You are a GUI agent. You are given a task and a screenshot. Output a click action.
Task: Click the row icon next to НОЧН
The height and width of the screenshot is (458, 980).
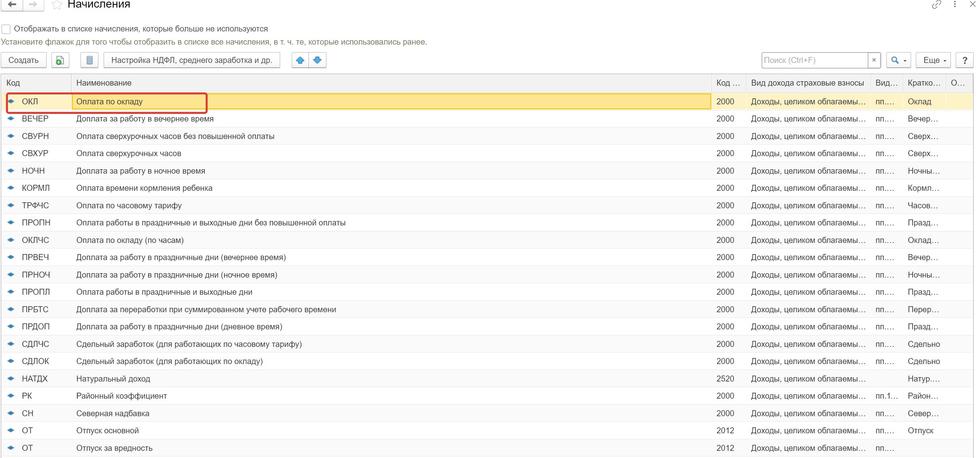coord(11,170)
